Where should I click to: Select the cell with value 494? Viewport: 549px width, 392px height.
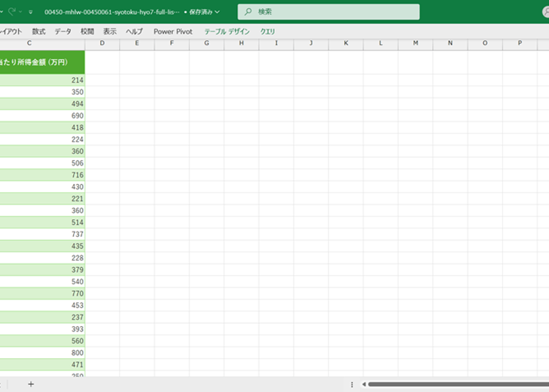(x=42, y=104)
